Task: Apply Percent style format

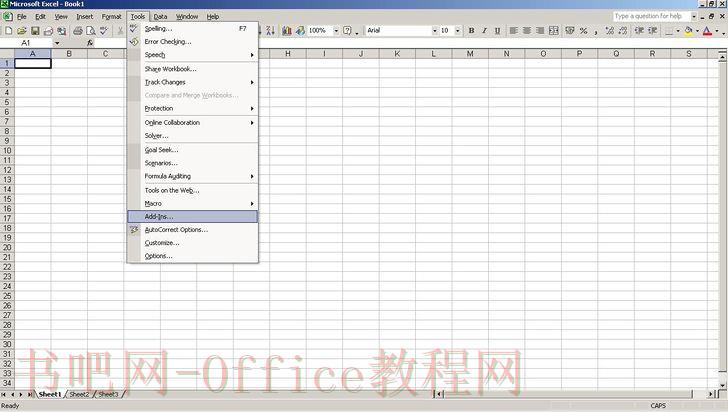Action: (583, 31)
